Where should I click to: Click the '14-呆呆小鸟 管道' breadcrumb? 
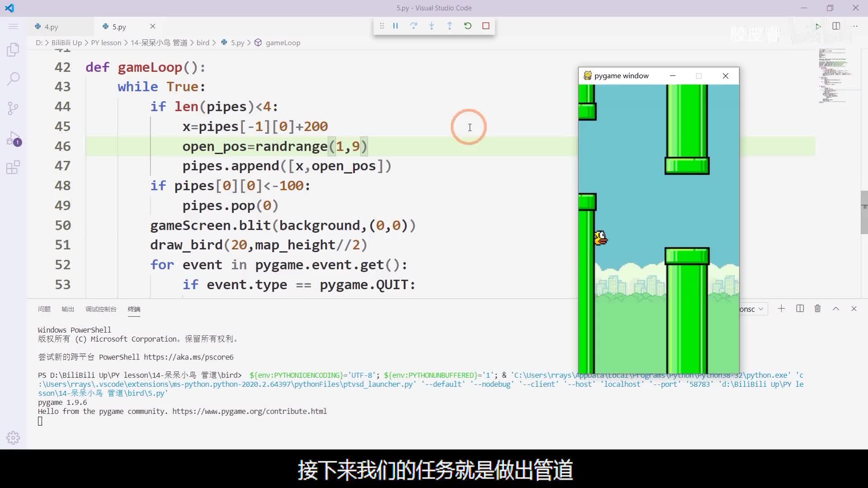159,42
